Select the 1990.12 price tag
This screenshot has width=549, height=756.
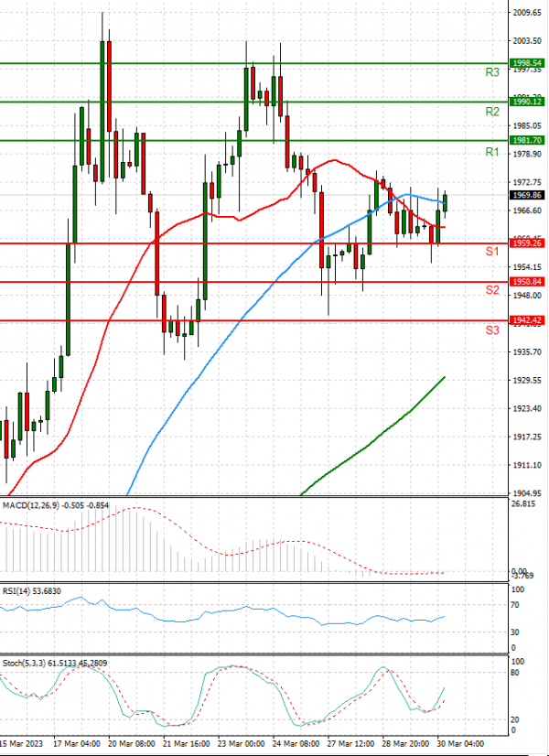coord(527,102)
